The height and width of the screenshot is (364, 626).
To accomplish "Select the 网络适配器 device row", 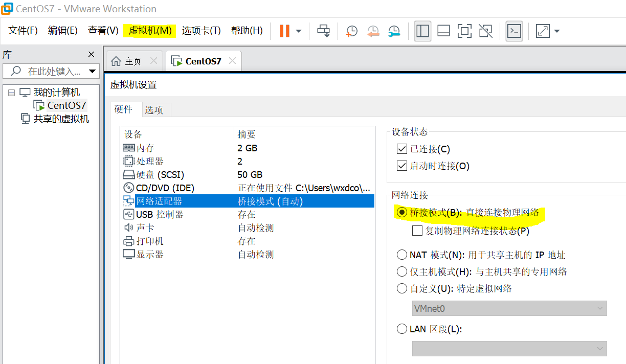I will 249,201.
